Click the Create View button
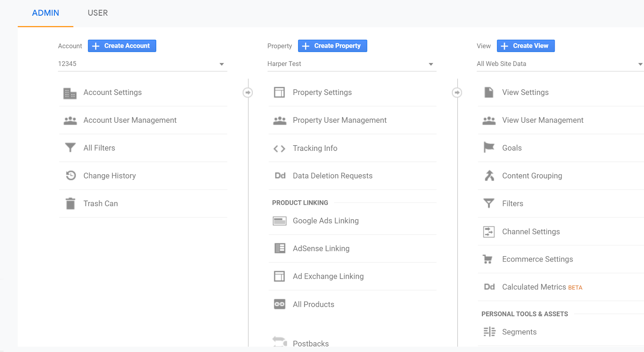This screenshot has height=352, width=644. tap(526, 46)
